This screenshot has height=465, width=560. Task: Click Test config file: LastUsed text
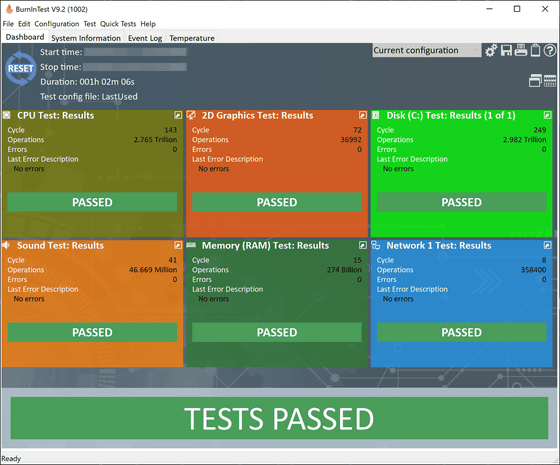pos(89,96)
